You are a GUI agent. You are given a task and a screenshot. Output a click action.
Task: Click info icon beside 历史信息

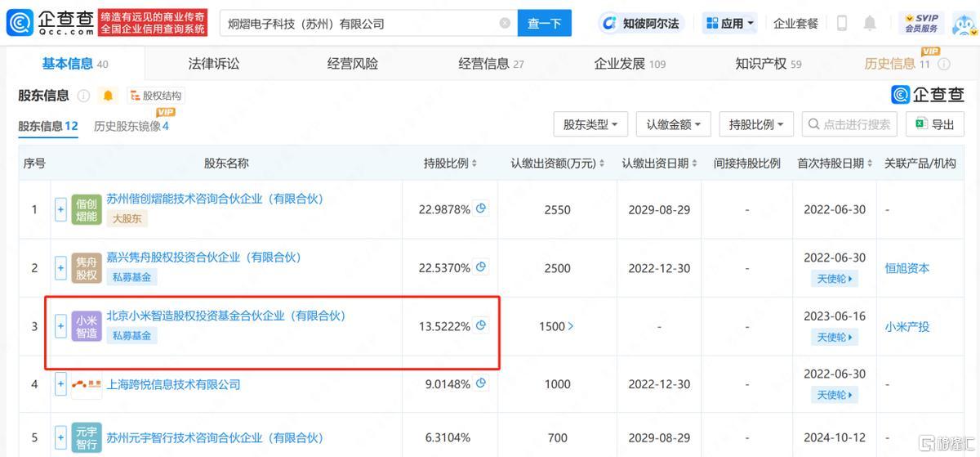coord(944,64)
